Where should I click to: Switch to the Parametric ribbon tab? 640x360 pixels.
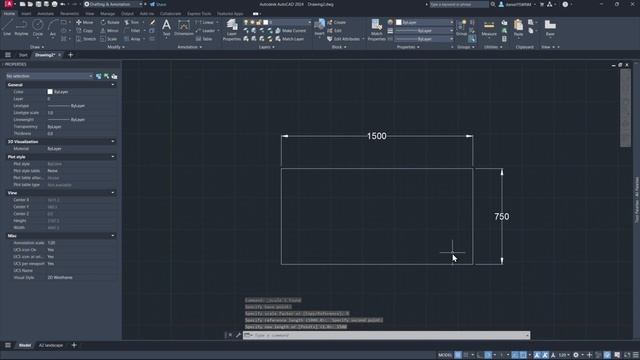[x=69, y=13]
